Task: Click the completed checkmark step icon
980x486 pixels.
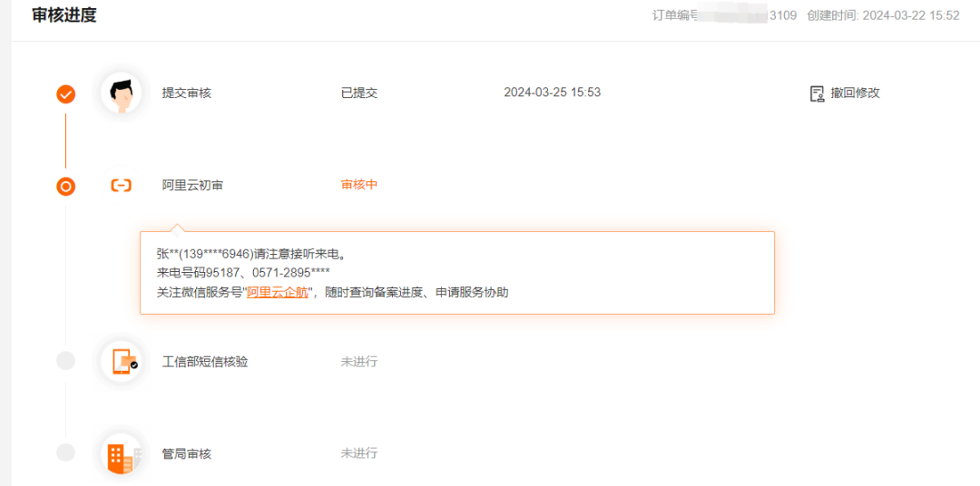Action: click(x=65, y=94)
